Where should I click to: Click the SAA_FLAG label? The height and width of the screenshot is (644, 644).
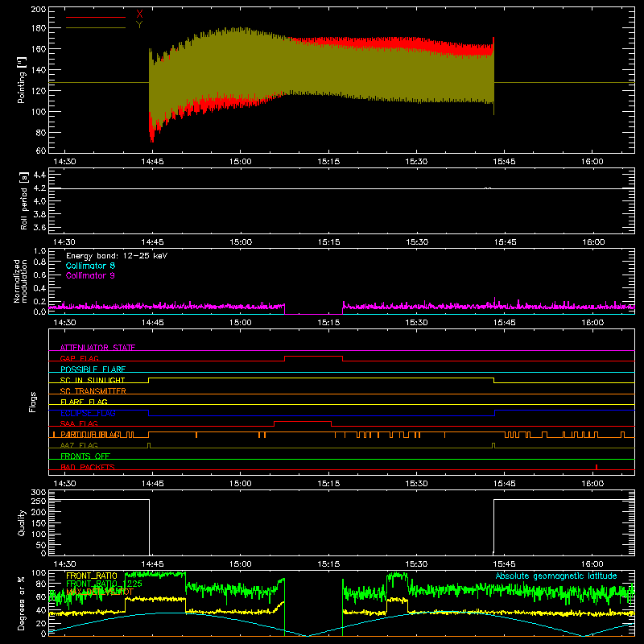pos(79,423)
